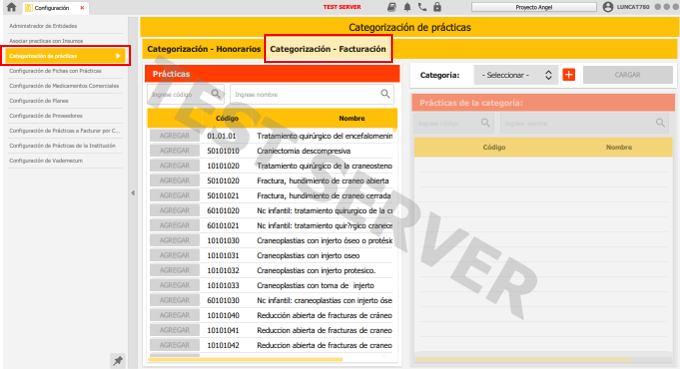Sort Prácticas by Nombre column header
Screen dimensions: 680x369
352,118
